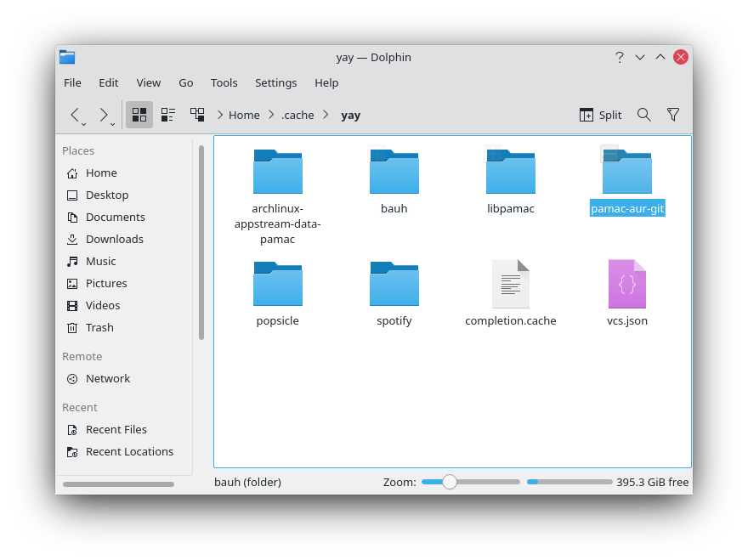Switch to Icons view mode
Image resolution: width=748 pixels, height=560 pixels.
click(139, 114)
